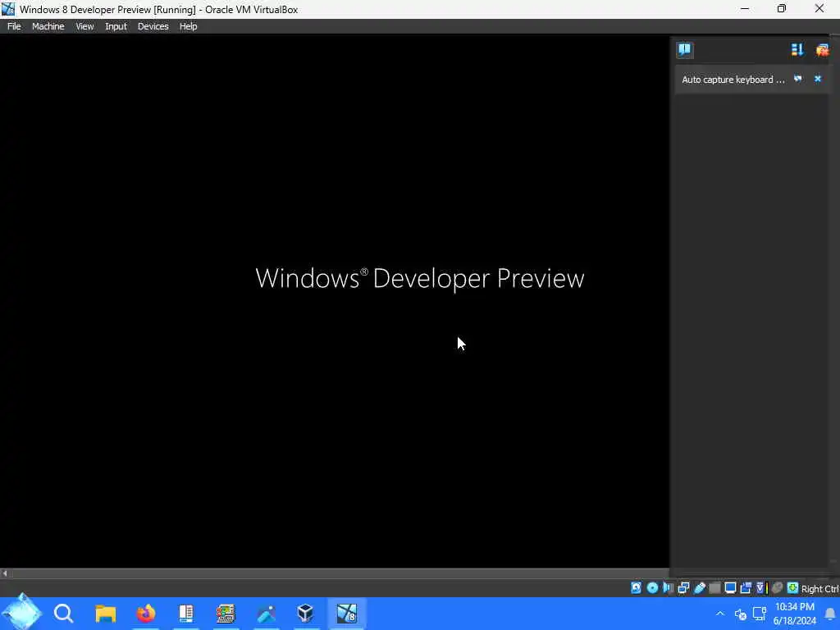Open the Input menu

point(116,26)
